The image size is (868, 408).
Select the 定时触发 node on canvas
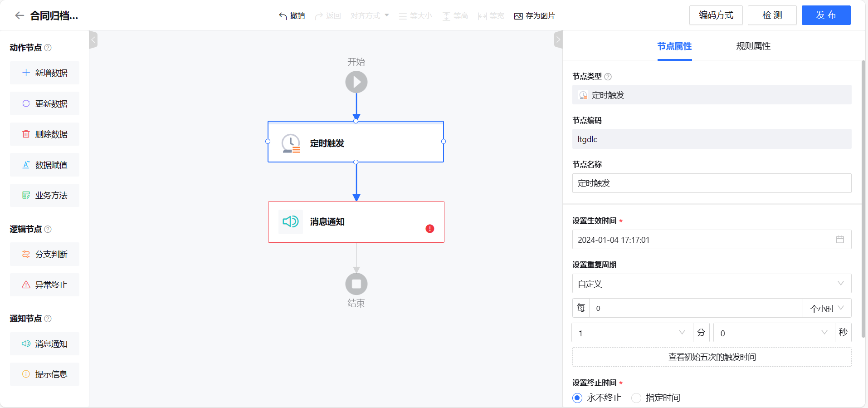pyautogui.click(x=356, y=142)
